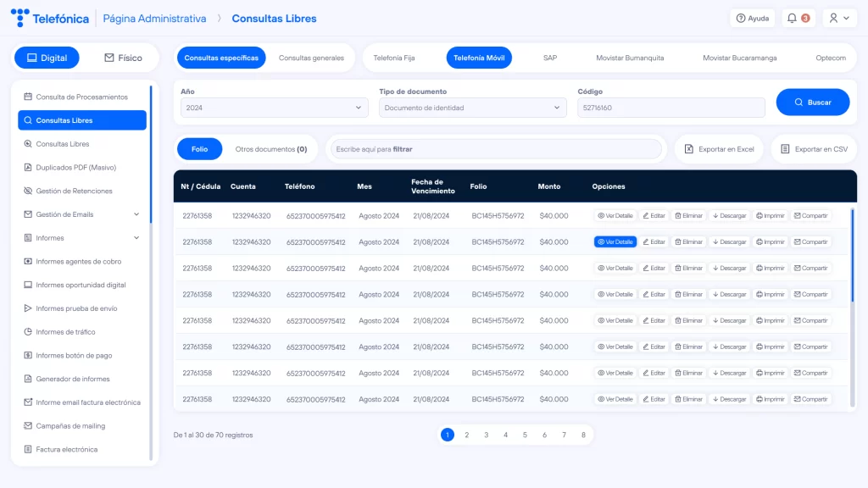Click Exportar en Excel button

tap(720, 149)
